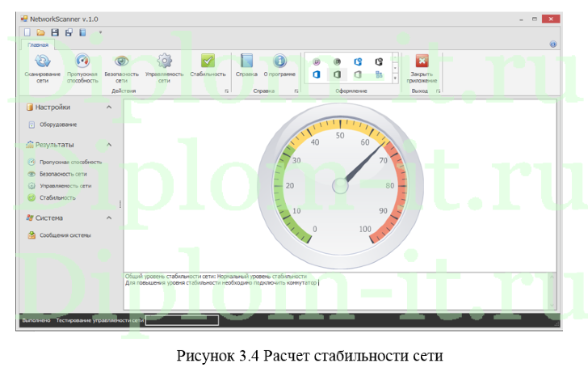Open the О программе info dialog
The image size is (588, 372).
pyautogui.click(x=279, y=66)
